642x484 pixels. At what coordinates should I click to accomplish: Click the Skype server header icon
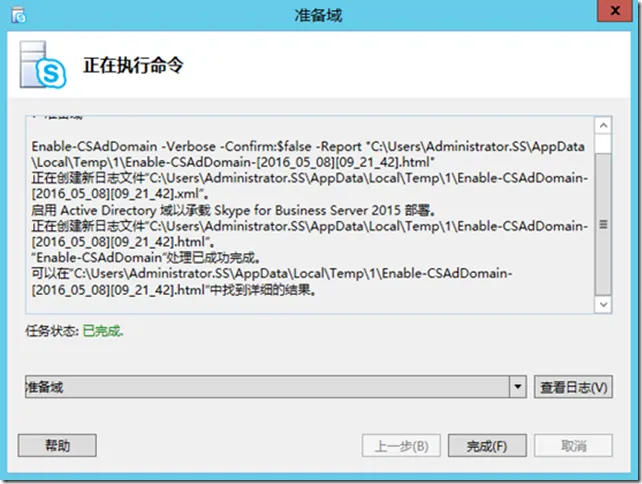tap(43, 65)
